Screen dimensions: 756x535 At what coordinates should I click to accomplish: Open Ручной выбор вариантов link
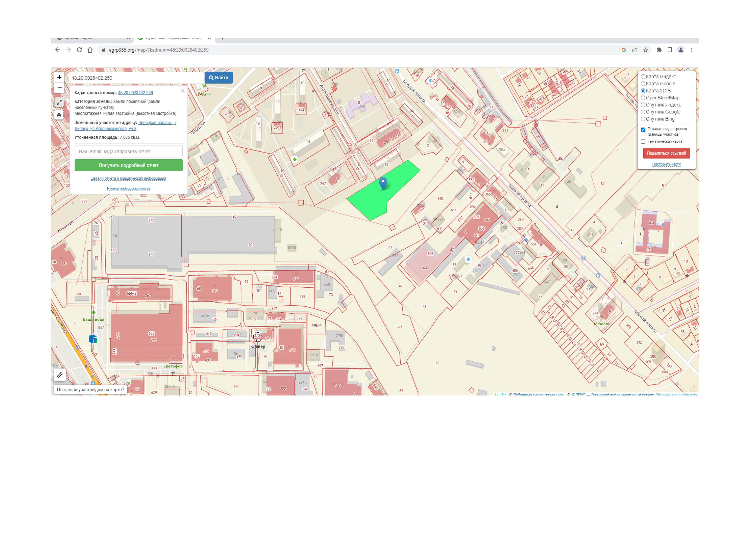[x=128, y=189]
